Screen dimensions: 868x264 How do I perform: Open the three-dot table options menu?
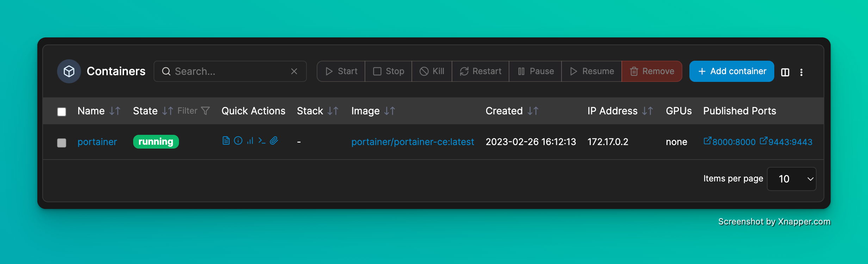pos(801,72)
